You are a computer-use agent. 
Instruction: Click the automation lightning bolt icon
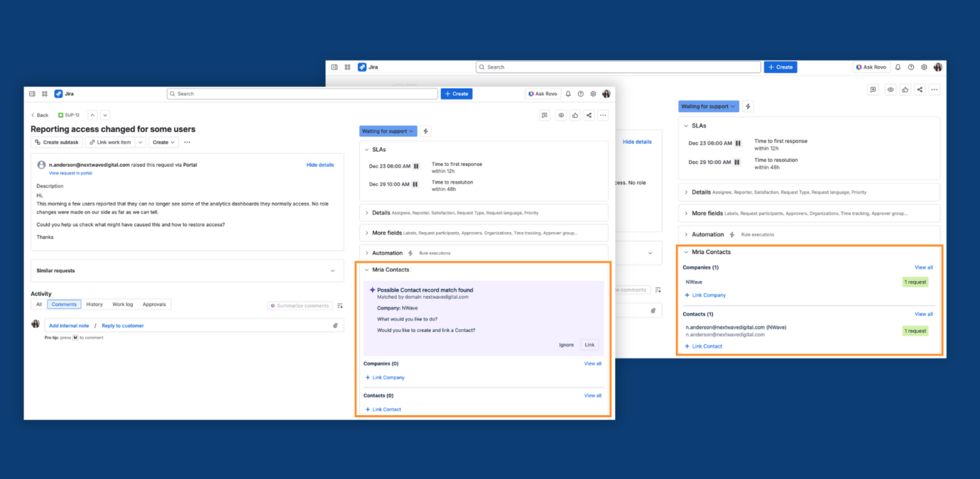tap(425, 131)
